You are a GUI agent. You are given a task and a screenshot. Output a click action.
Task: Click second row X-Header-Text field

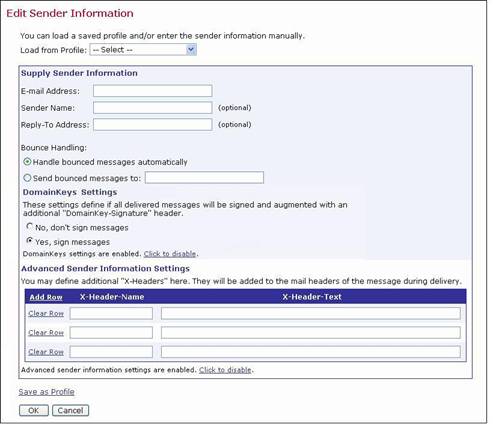click(311, 333)
